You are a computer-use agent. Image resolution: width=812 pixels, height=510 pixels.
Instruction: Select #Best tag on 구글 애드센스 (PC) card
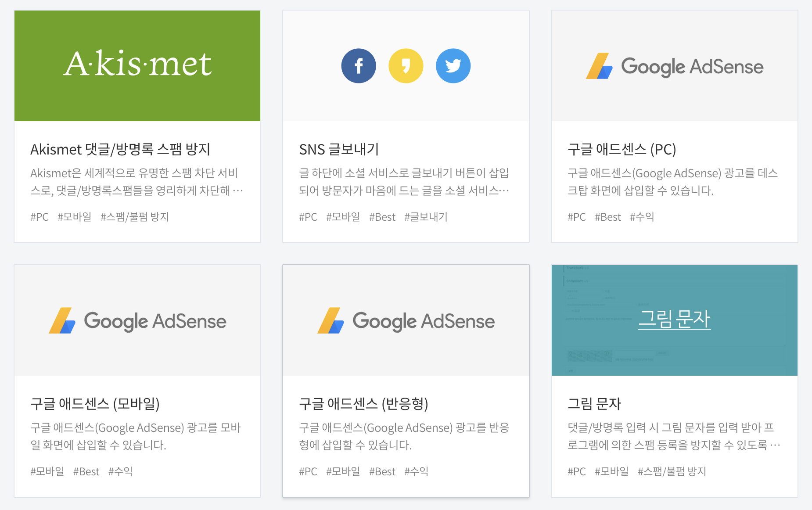608,217
